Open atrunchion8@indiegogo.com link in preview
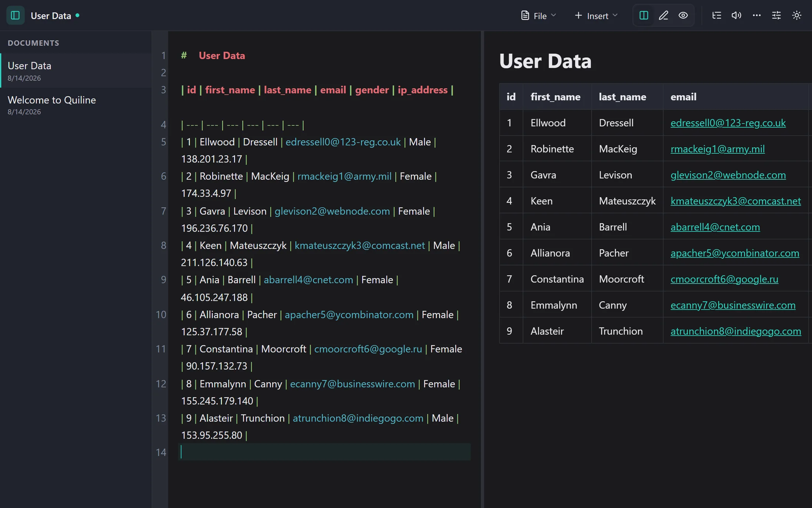This screenshot has height=508, width=812. [736, 331]
